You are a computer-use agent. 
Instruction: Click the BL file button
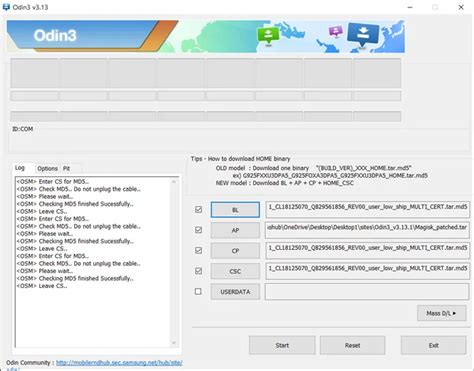[235, 210]
